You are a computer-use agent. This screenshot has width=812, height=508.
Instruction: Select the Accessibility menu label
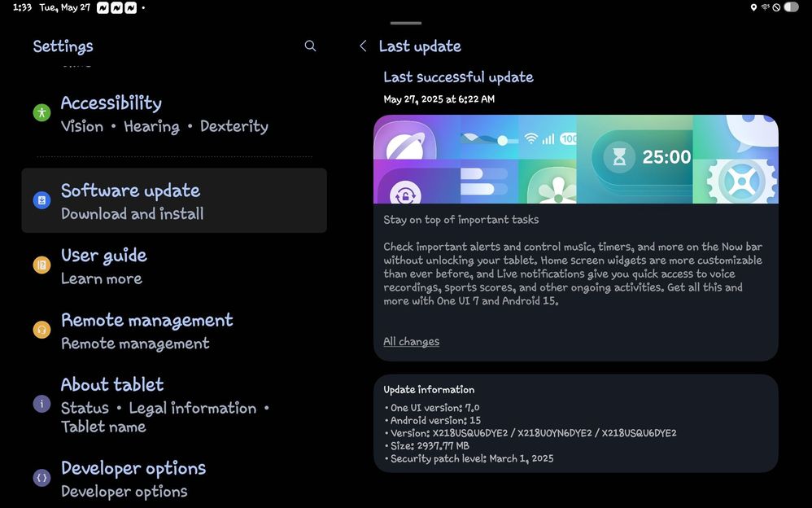pos(111,103)
